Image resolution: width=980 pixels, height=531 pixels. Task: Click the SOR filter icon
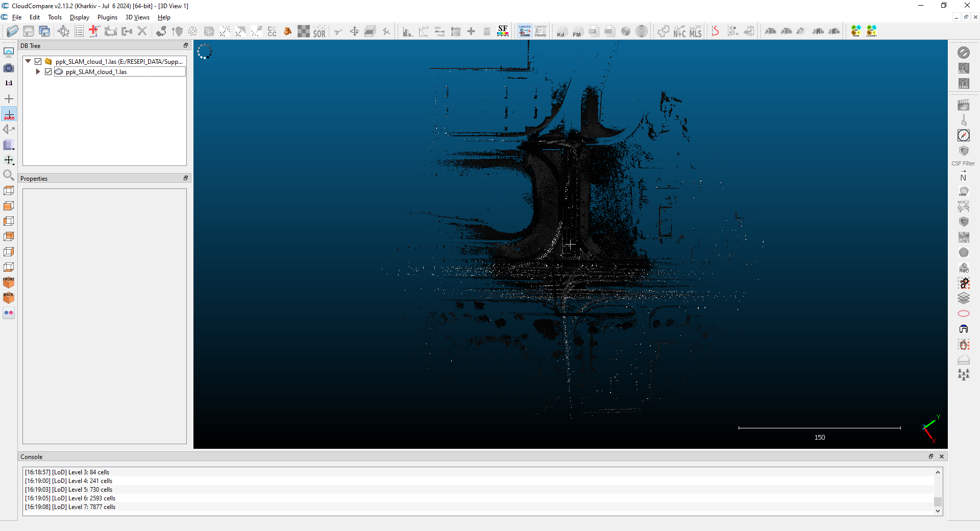click(319, 32)
